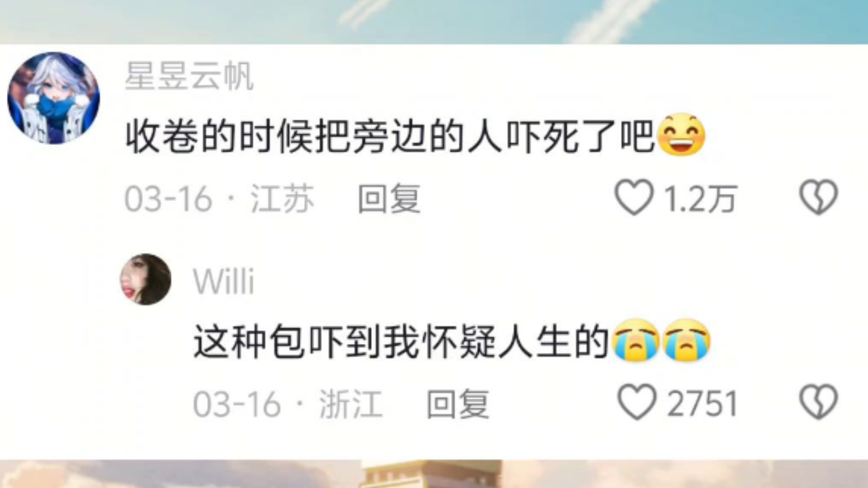Dislike Willi's reply with broken heart
The height and width of the screenshot is (488, 868).
[x=819, y=402]
